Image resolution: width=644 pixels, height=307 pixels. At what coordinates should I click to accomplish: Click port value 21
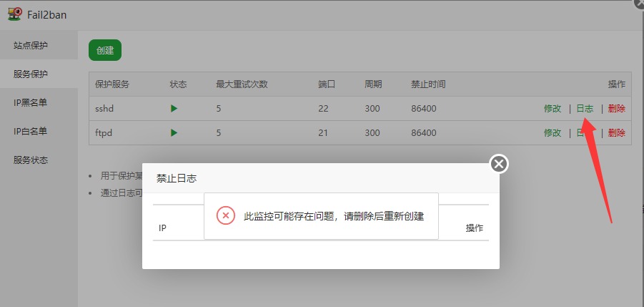pyautogui.click(x=323, y=132)
